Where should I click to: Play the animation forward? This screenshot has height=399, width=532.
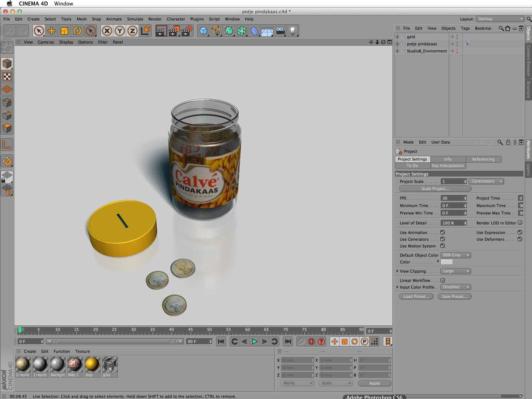pyautogui.click(x=255, y=341)
